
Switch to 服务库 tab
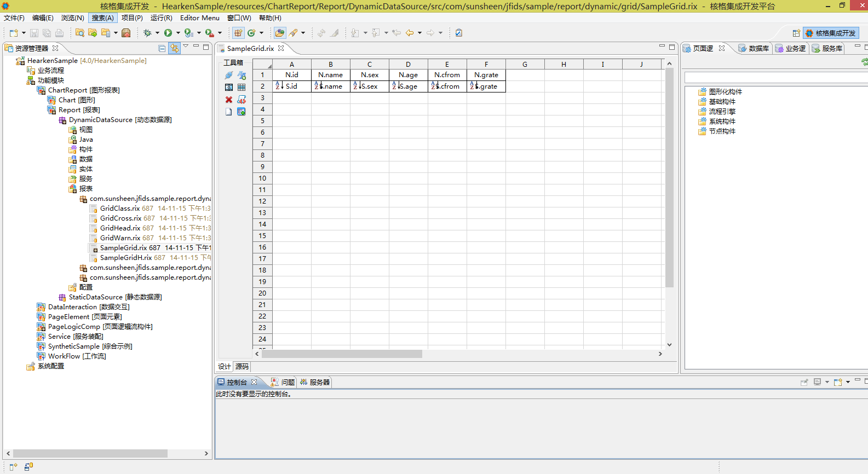point(827,48)
